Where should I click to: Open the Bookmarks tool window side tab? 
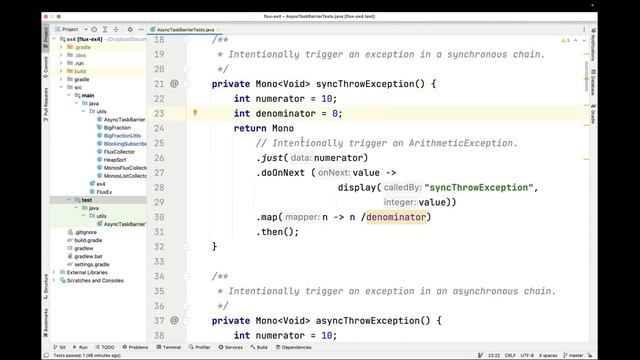pos(46,322)
